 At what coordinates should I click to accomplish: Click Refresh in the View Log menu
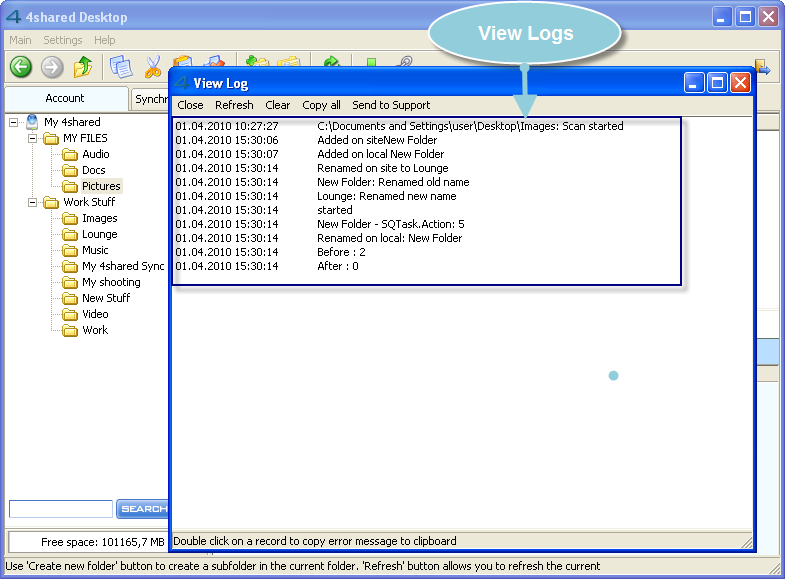click(234, 105)
